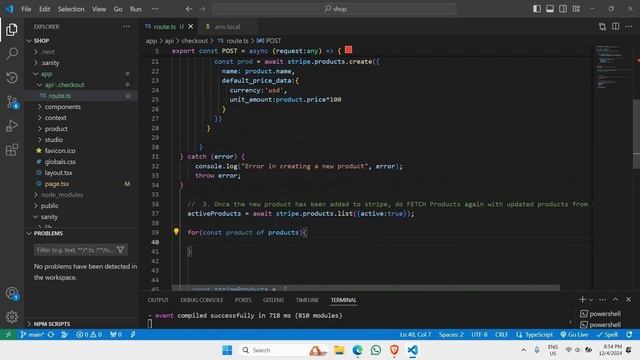The image size is (640, 360).
Task: Open Explorer Views and More Actions ellipsis
Action: [126, 27]
